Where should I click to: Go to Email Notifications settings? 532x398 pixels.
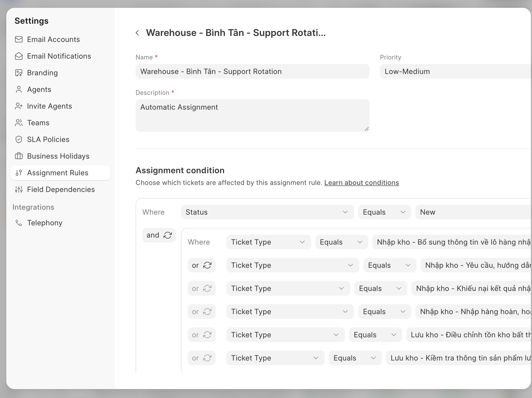click(59, 56)
